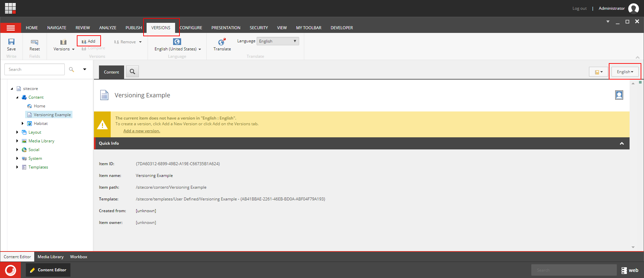Open the Language English combo box
Screen dimensions: 644x278
pyautogui.click(x=278, y=41)
